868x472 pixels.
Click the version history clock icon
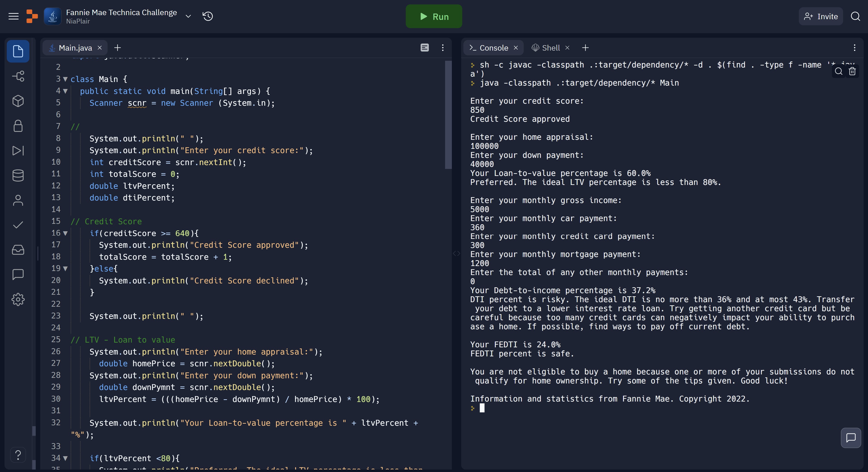tap(208, 16)
